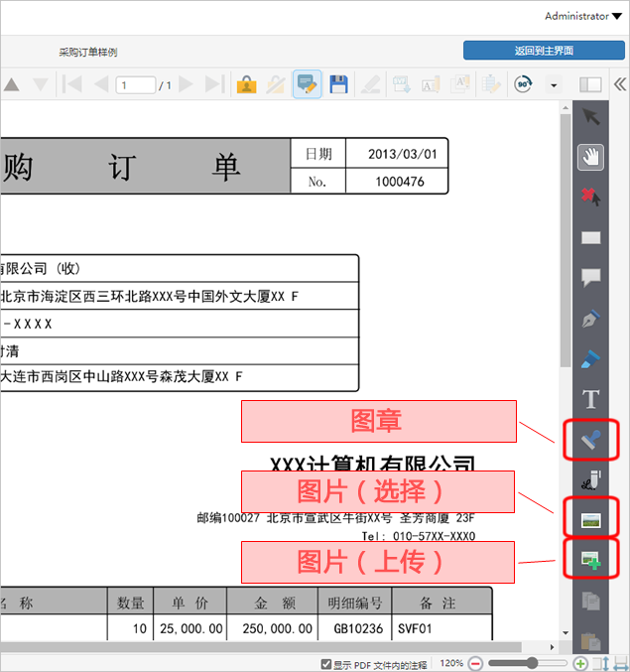Screen dimensions: 630x672
Task: Select the text T annotation tool
Action: click(x=591, y=399)
